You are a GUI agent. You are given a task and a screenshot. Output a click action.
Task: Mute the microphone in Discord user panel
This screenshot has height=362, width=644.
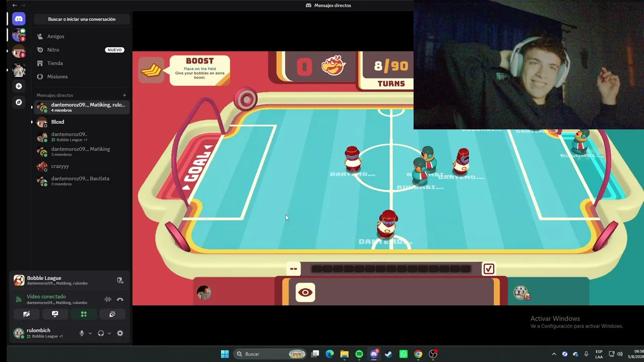82,333
